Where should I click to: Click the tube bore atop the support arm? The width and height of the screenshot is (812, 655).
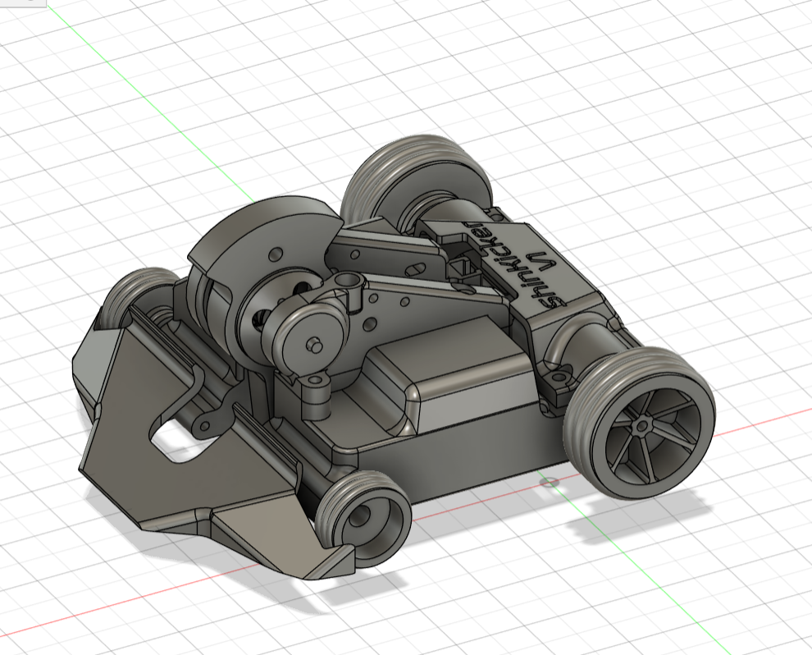point(348,281)
